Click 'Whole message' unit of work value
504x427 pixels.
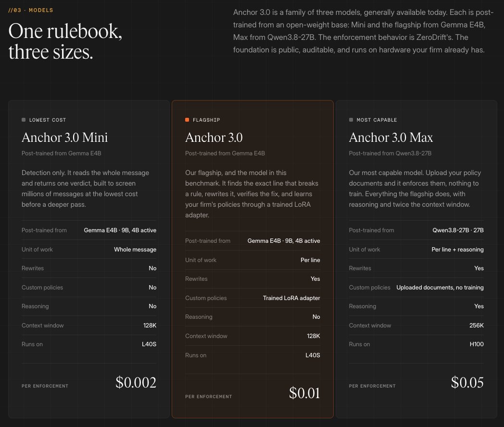[135, 250]
